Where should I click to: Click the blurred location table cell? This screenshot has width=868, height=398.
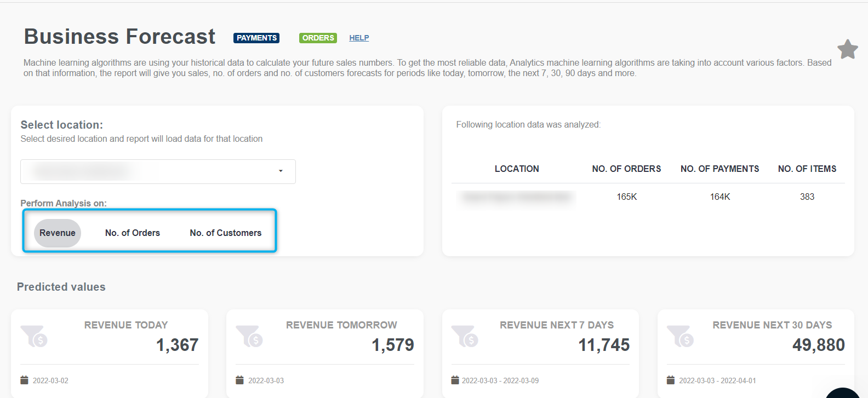[x=517, y=197]
